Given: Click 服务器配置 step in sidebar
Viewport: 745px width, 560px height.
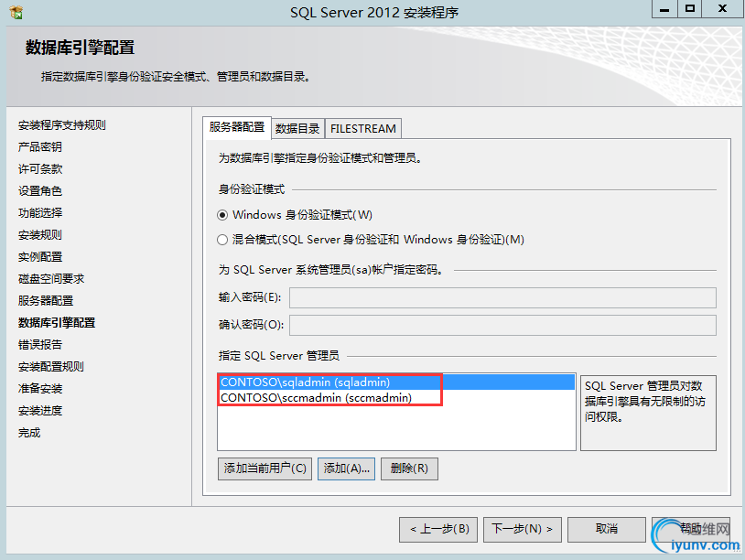Looking at the screenshot, I should [46, 301].
